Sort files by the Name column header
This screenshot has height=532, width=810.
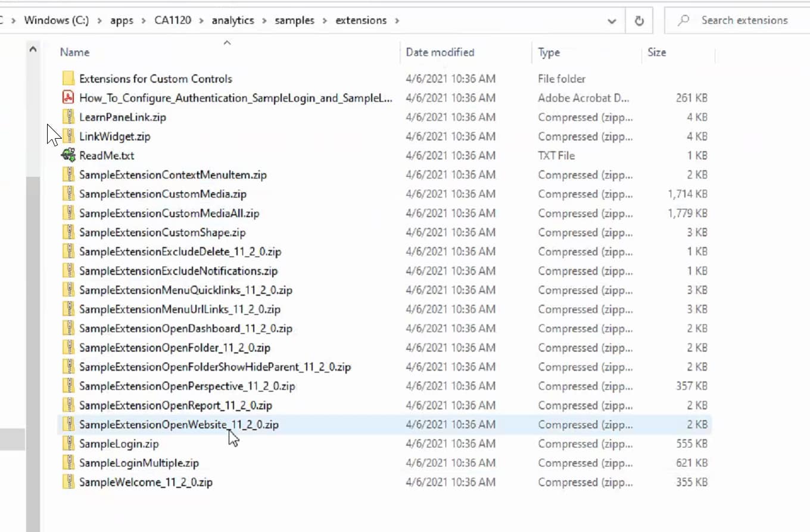(x=75, y=52)
